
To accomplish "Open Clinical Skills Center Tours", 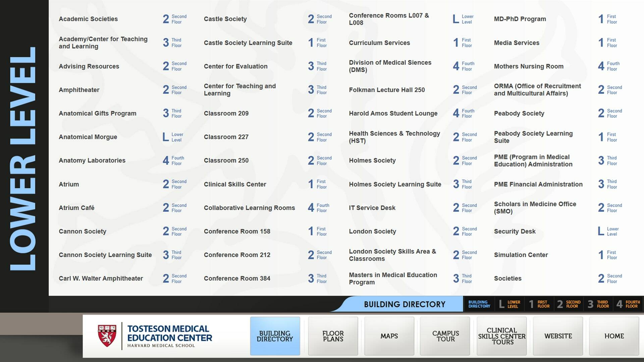I will point(501,336).
